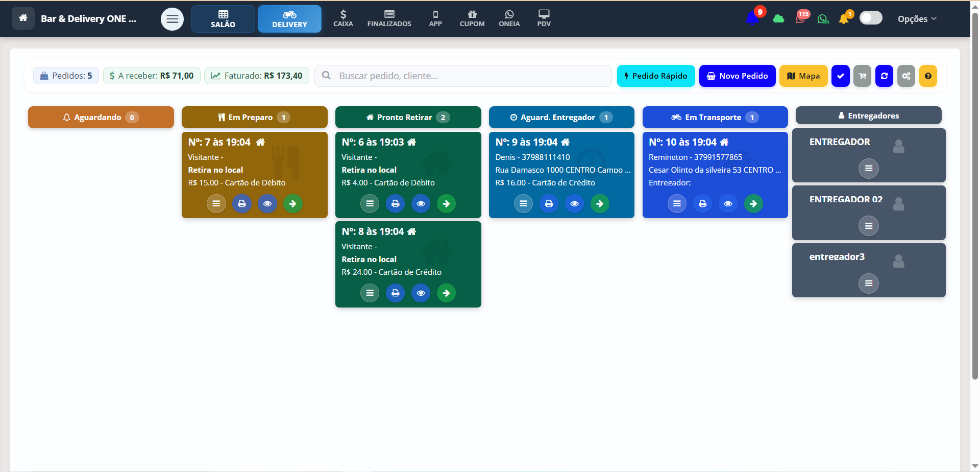Show order Nº 10 details via the eye icon
The image size is (980, 472).
(728, 204)
